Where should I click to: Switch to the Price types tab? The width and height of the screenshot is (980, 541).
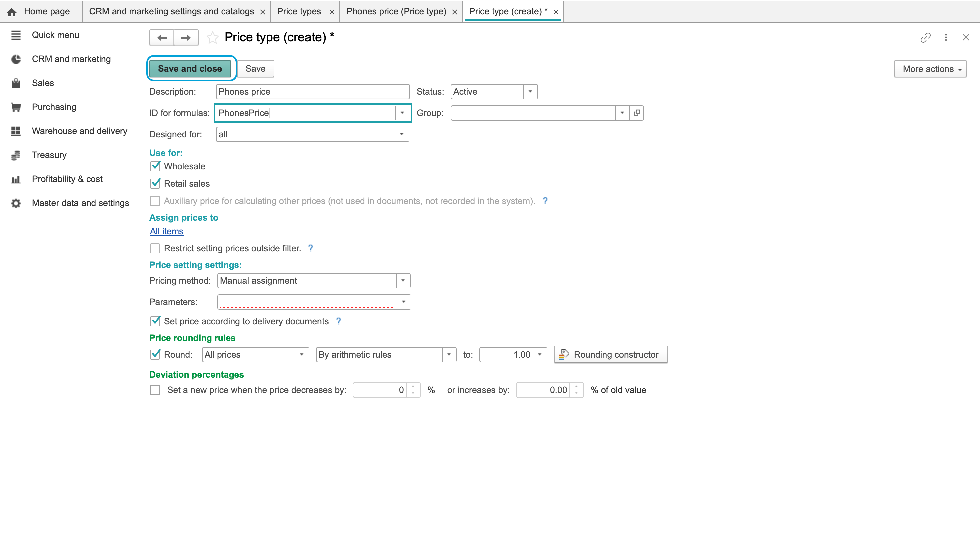299,11
